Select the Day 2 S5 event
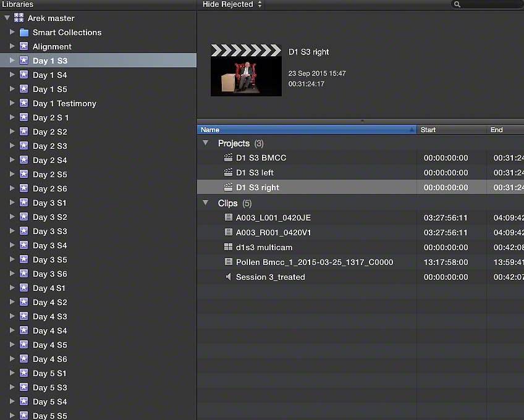 [x=98, y=174]
